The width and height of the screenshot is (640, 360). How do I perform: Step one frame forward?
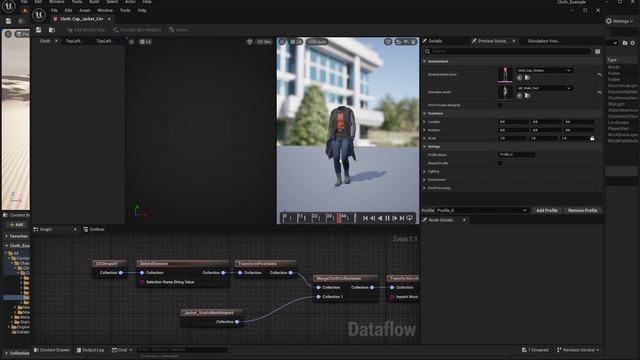(395, 218)
